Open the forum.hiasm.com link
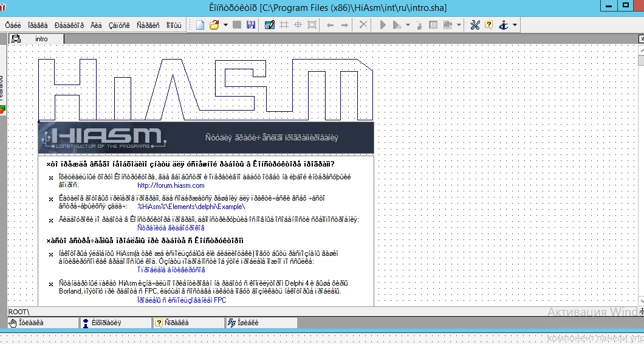 tap(162, 185)
